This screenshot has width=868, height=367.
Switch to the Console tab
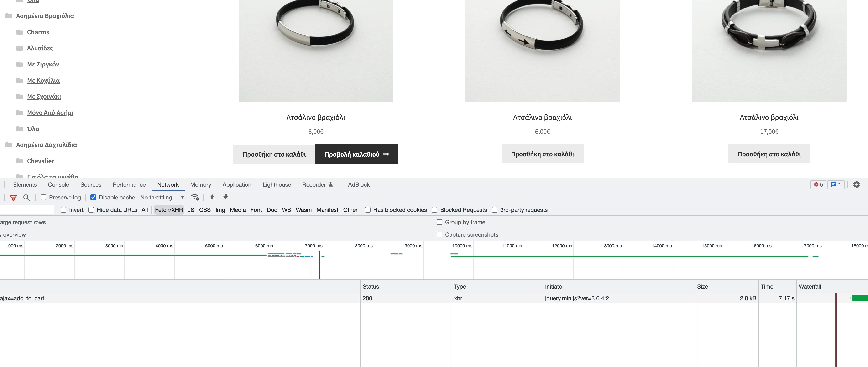coord(58,185)
